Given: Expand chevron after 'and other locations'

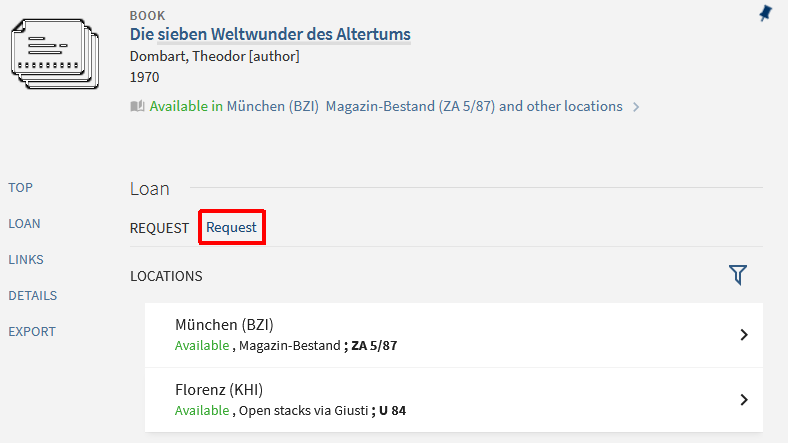Looking at the screenshot, I should click(636, 107).
